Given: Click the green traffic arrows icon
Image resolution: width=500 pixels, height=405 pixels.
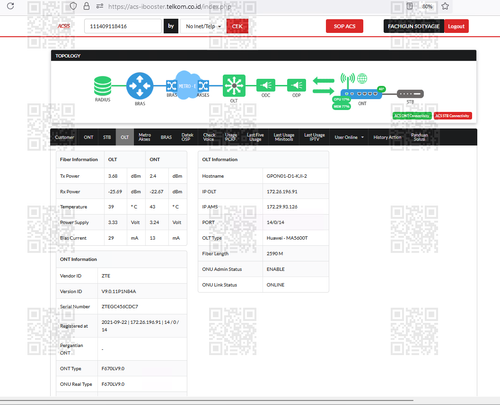Looking at the screenshot, I should [323, 86].
